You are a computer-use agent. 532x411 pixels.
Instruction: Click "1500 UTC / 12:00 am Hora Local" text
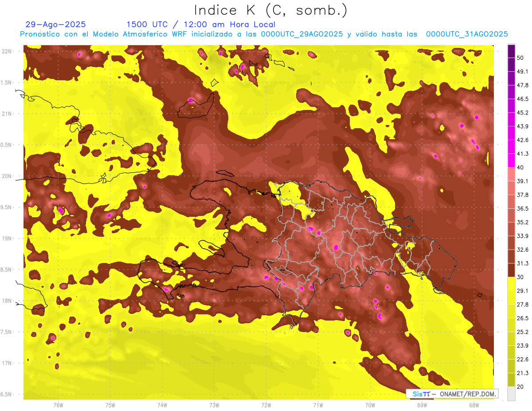(201, 24)
